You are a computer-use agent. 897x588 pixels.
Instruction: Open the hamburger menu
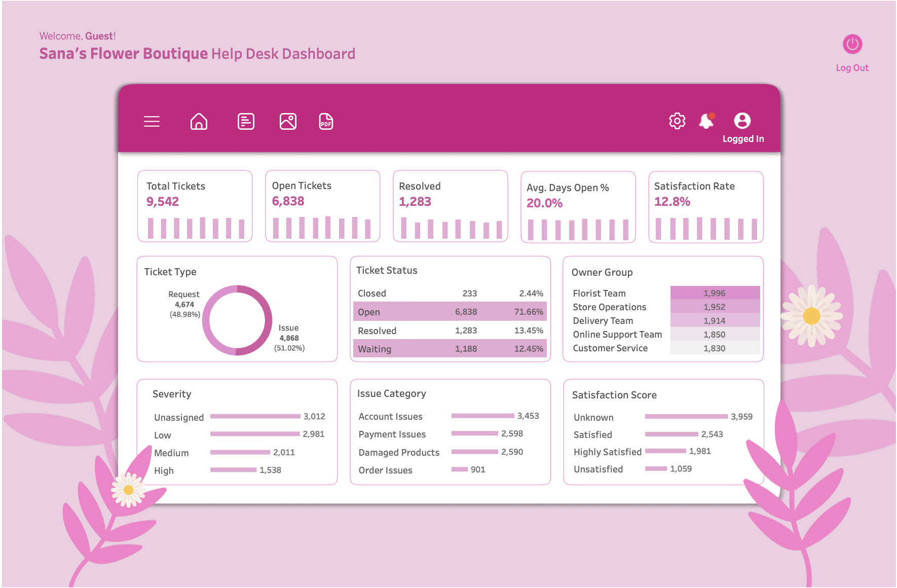point(152,121)
